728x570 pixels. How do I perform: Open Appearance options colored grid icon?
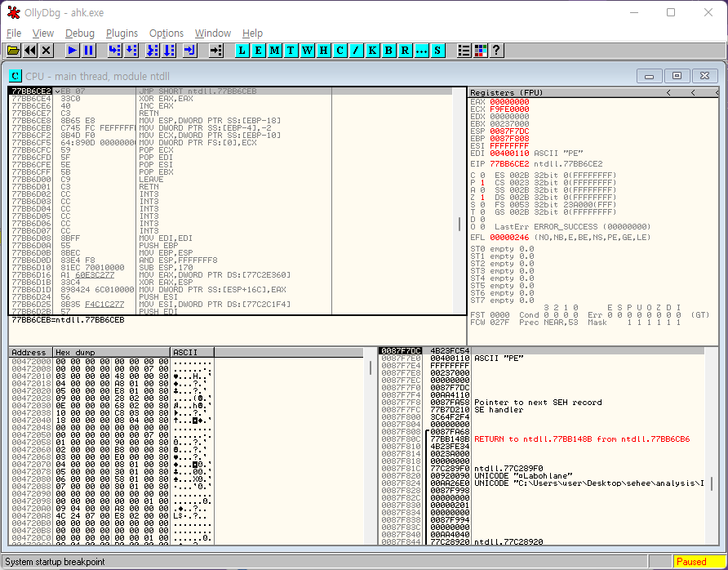point(481,50)
